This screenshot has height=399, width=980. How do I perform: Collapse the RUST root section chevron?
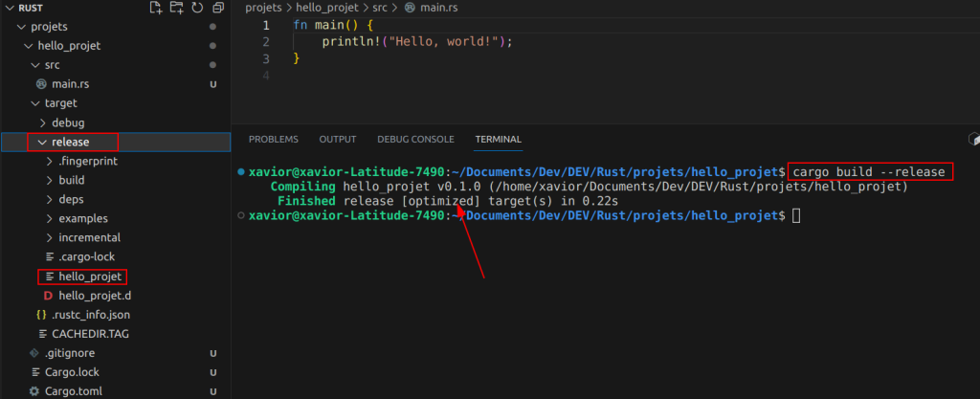[x=8, y=8]
